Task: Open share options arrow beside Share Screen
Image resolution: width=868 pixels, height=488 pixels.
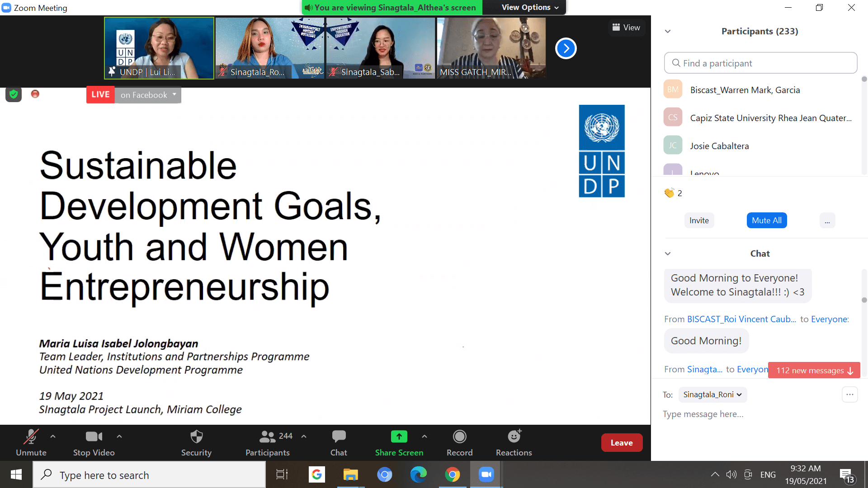Action: [x=424, y=436]
